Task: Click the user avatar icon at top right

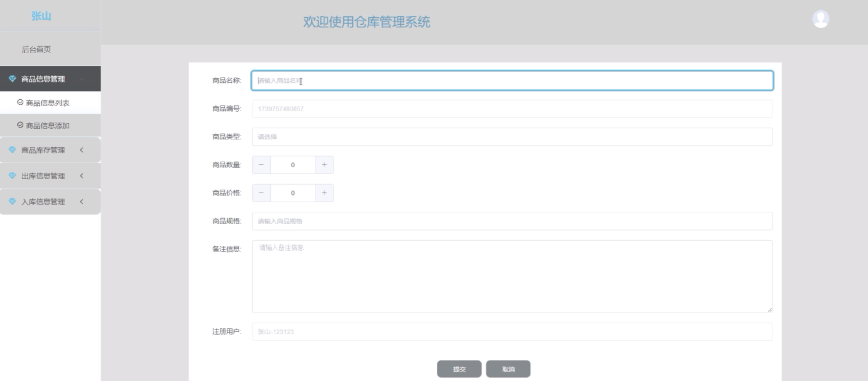Action: 821,19
